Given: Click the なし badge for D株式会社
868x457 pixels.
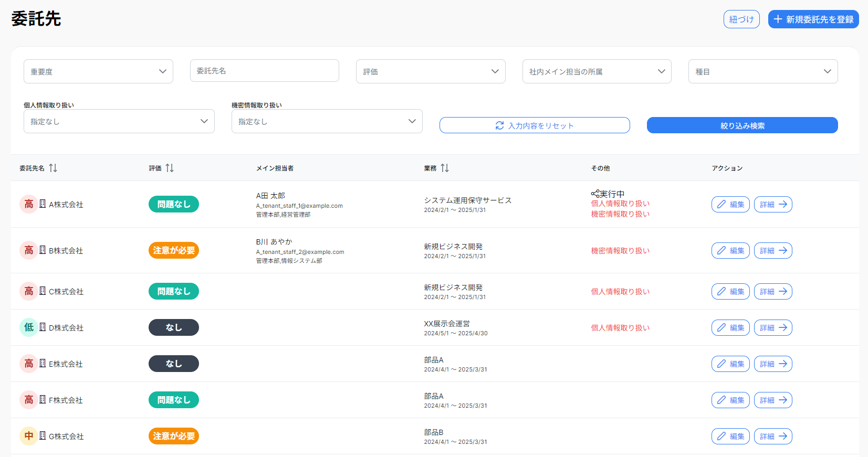Looking at the screenshot, I should point(174,327).
